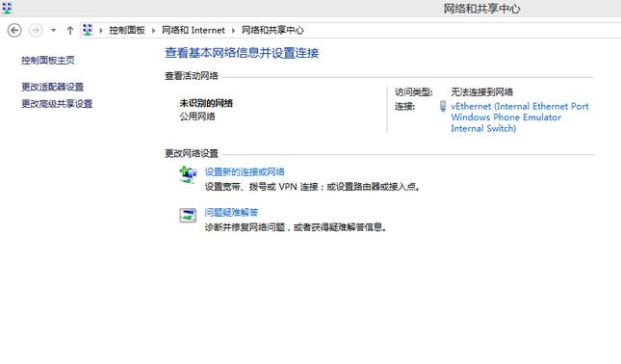Open the 问题疑难解答 link
The height and width of the screenshot is (364, 621).
(231, 212)
